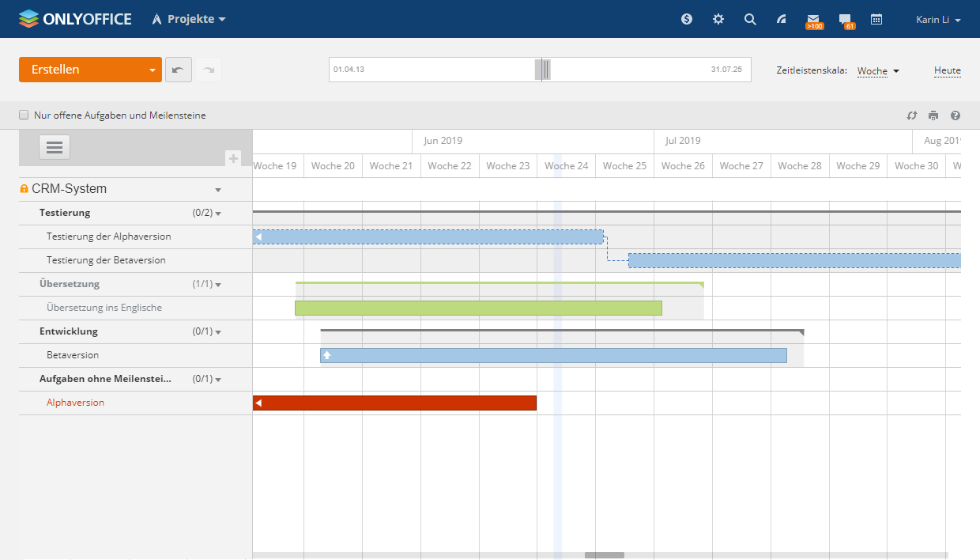Open the Karin Li user menu
980x560 pixels.
pos(938,20)
